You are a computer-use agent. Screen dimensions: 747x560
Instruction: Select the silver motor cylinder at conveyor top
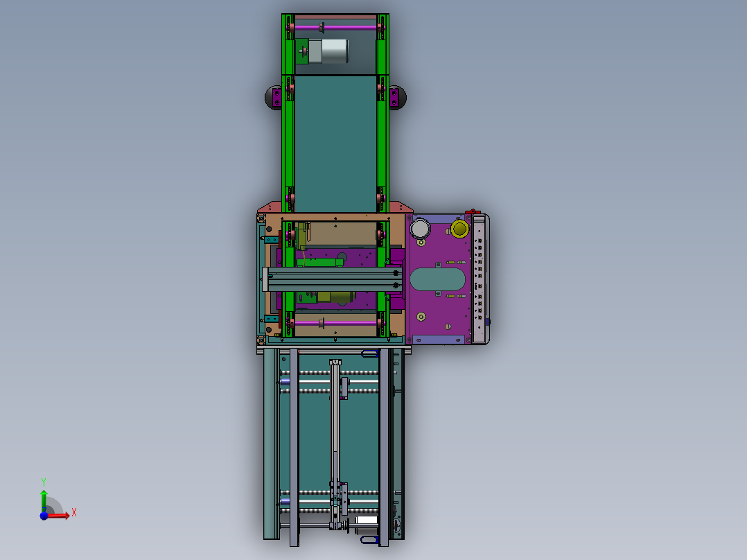335,51
